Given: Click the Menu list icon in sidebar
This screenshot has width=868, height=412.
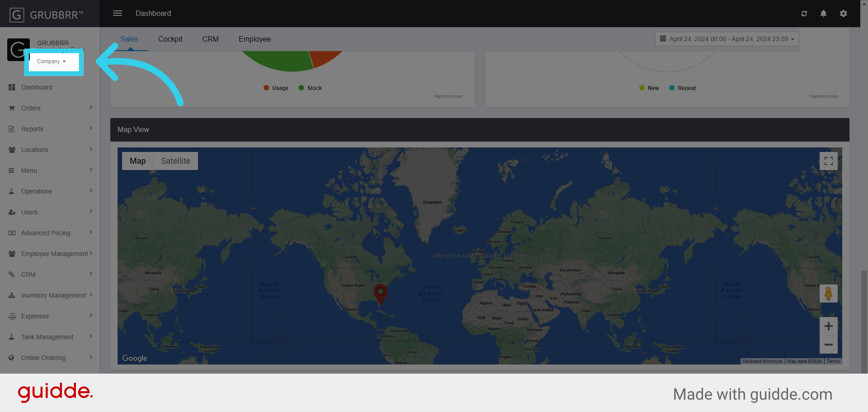Looking at the screenshot, I should (x=12, y=170).
